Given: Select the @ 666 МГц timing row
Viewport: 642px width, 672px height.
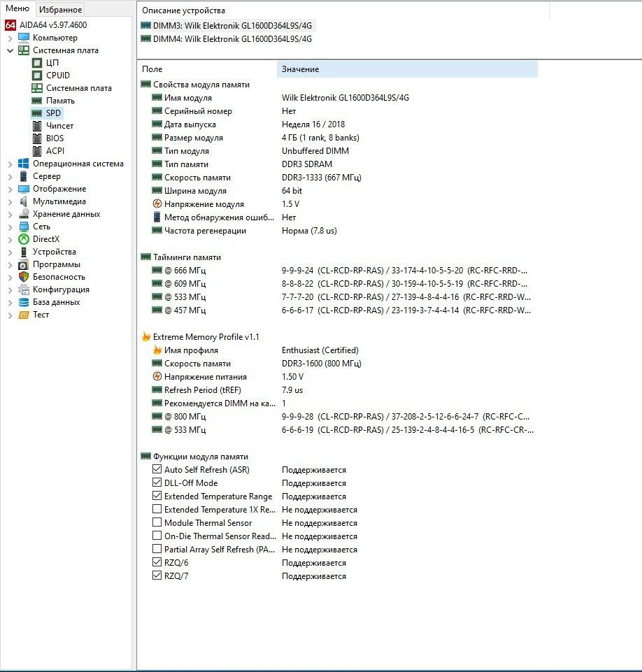Looking at the screenshot, I should 338,271.
